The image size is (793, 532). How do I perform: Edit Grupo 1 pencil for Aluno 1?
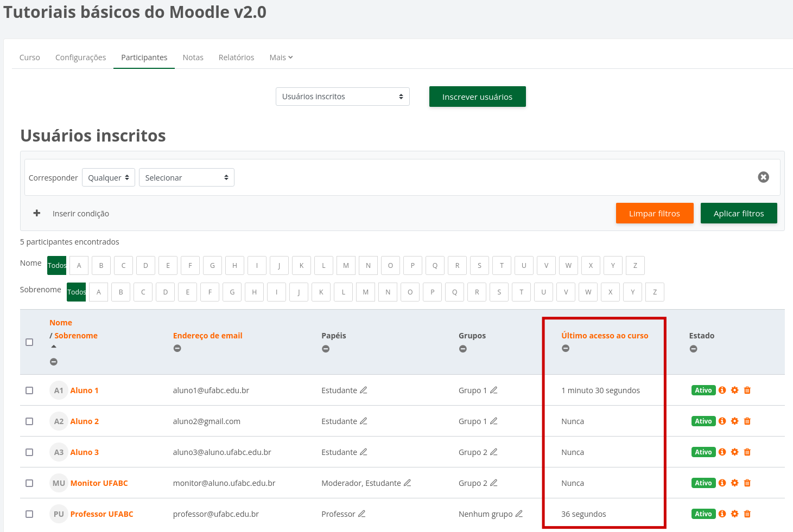tap(494, 390)
